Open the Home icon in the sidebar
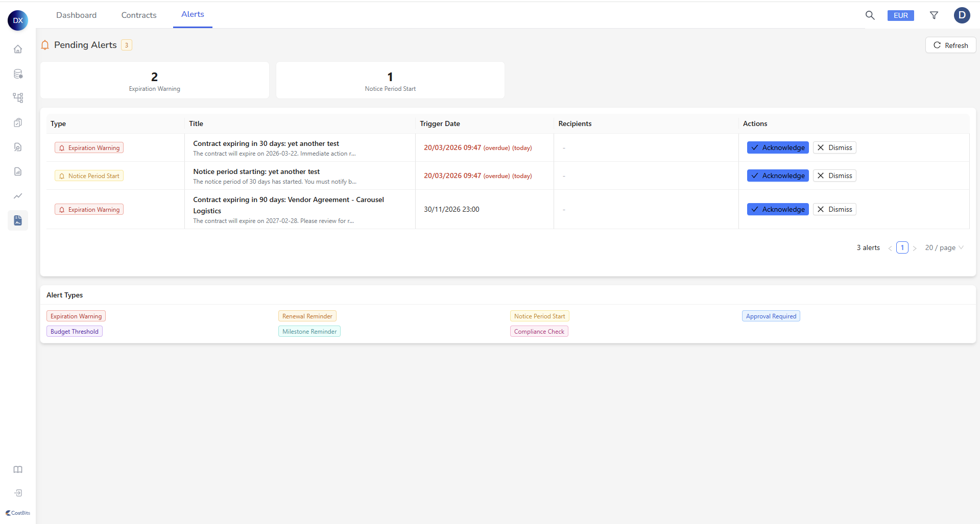The image size is (980, 524). tap(18, 49)
